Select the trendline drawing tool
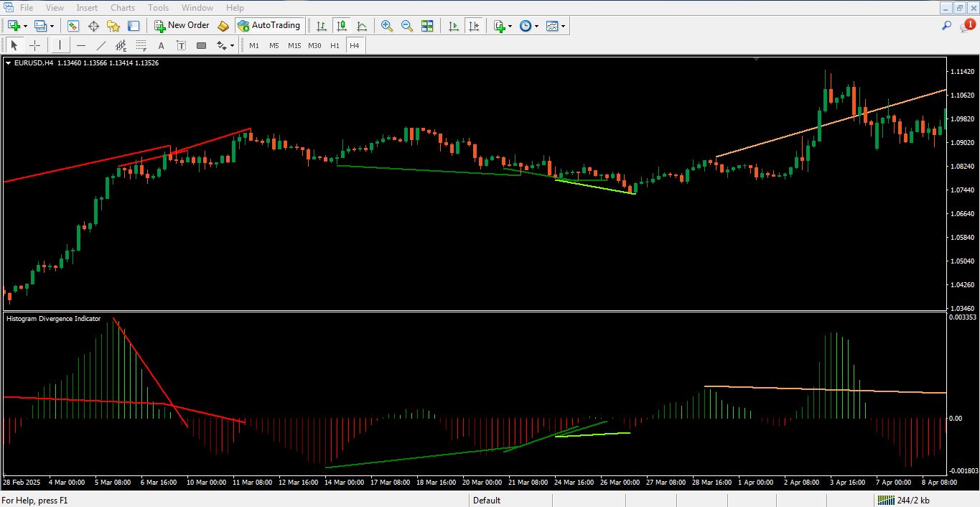This screenshot has height=507, width=980. click(x=101, y=45)
